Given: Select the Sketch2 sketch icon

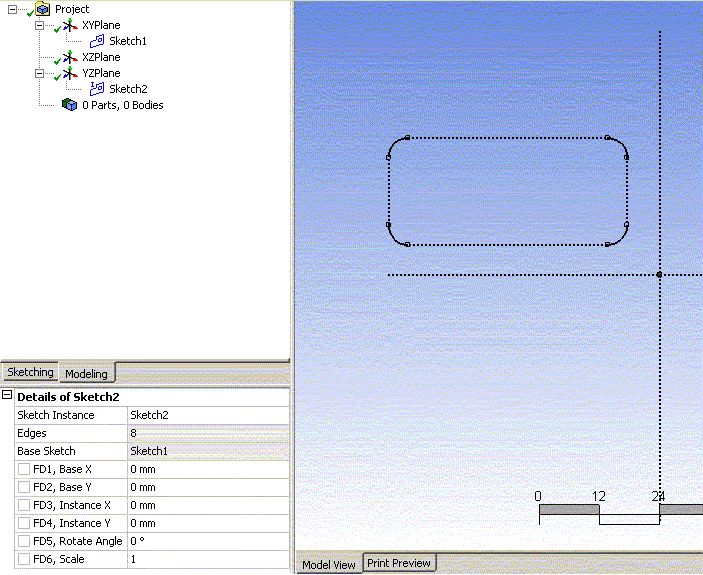Looking at the screenshot, I should (x=97, y=89).
